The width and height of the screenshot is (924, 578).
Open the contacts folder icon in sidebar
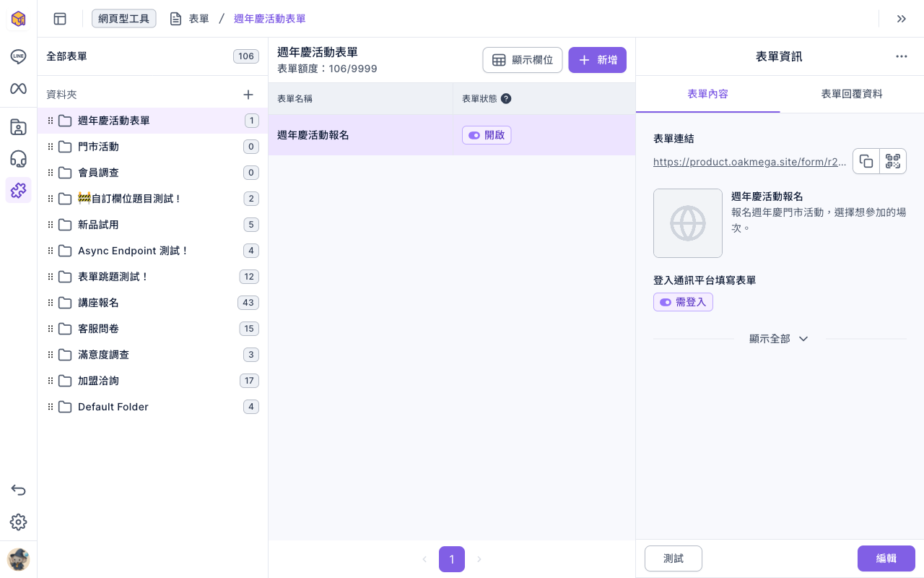coord(18,127)
